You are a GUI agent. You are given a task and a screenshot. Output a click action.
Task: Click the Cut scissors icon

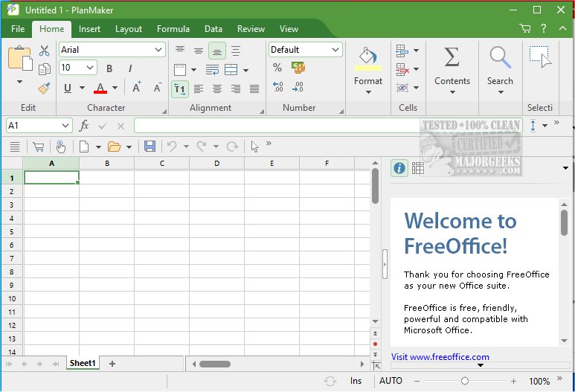coord(45,51)
